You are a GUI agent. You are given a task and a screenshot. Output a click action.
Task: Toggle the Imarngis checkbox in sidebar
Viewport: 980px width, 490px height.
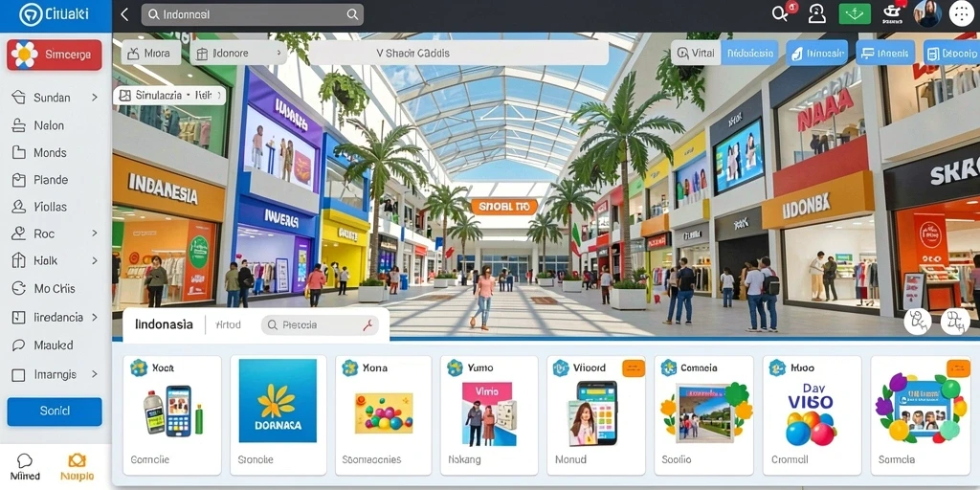[x=19, y=374]
